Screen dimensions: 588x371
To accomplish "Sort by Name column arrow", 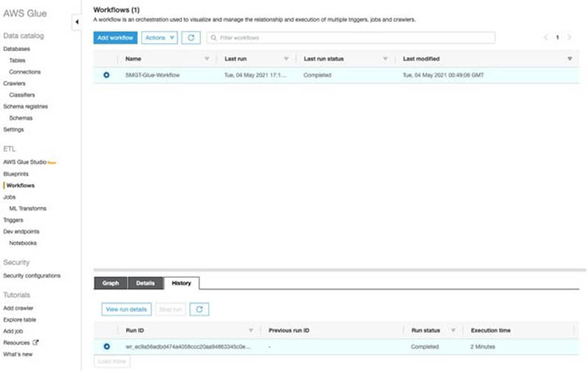I will point(207,59).
